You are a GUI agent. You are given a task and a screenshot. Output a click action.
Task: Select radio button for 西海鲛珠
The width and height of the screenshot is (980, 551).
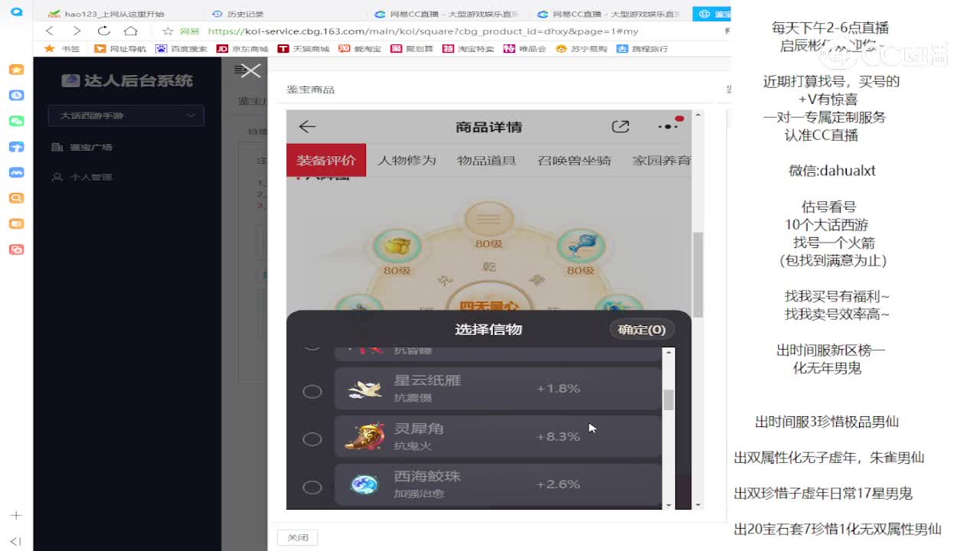tap(312, 487)
